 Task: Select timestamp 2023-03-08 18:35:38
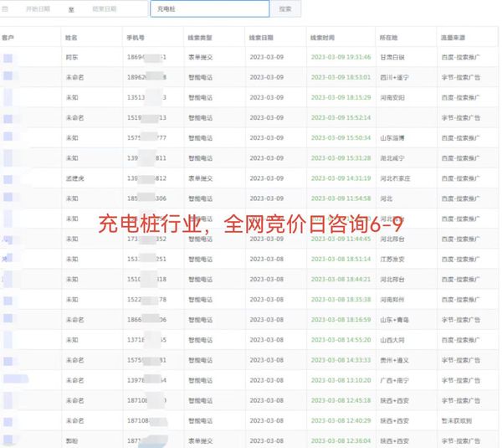coord(341,300)
